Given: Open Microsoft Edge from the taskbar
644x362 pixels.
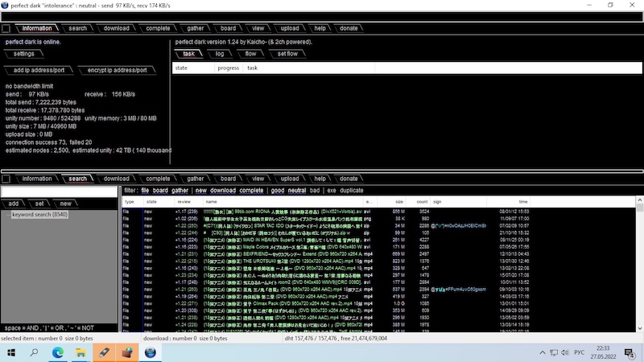Looking at the screenshot, I should click(58, 352).
